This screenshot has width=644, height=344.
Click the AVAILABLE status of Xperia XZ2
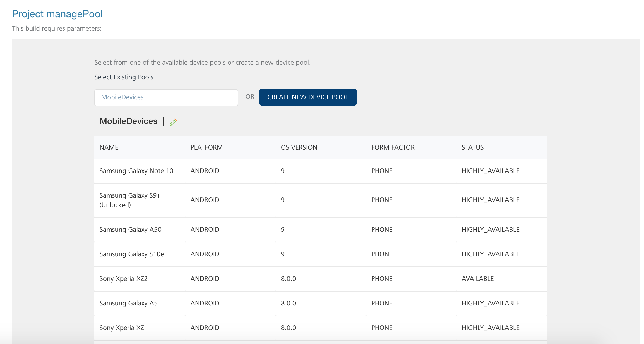477,279
